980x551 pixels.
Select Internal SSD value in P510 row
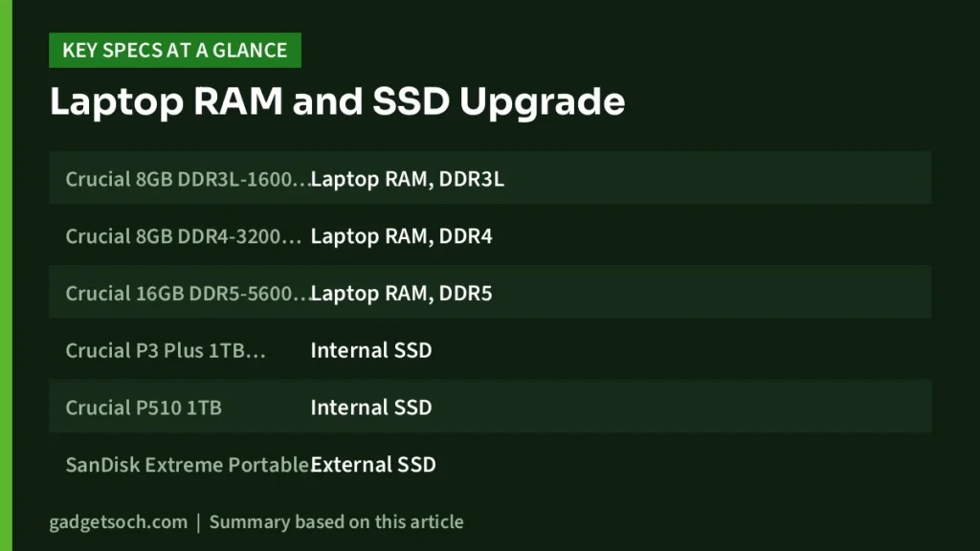click(371, 408)
